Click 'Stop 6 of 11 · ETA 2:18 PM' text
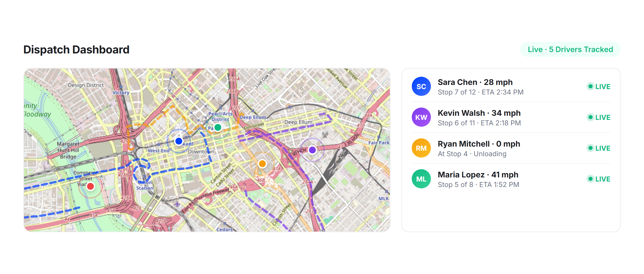The height and width of the screenshot is (274, 644). pos(479,123)
